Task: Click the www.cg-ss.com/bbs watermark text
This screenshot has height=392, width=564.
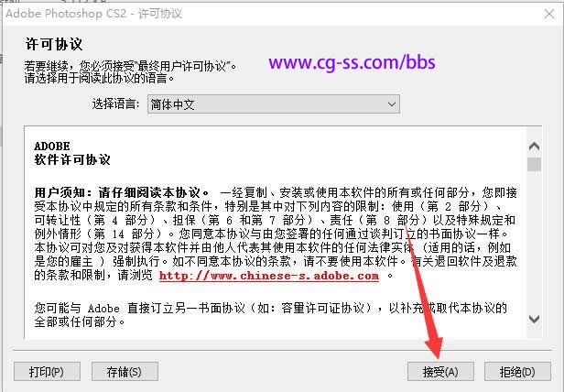Action: [352, 62]
